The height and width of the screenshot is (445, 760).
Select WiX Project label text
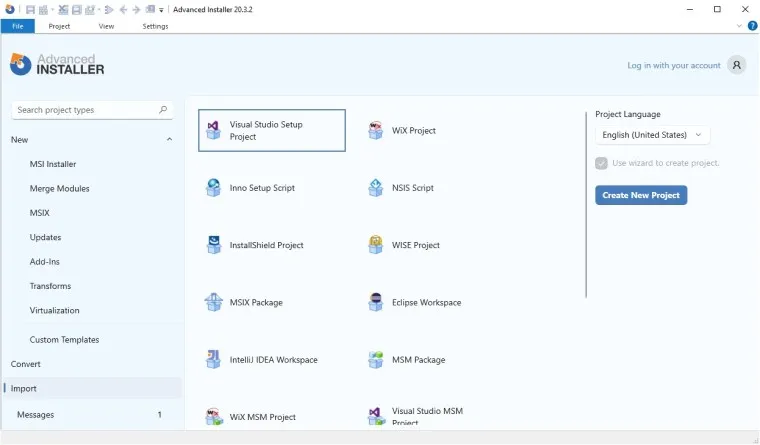tap(413, 130)
